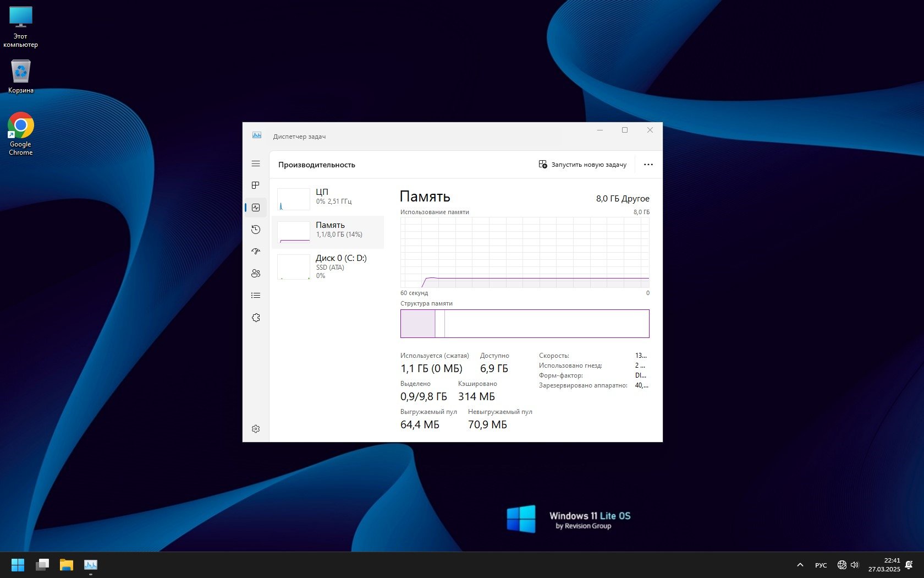Screen dimensions: 924x578
Task: Open the Windows Start menu
Action: tap(18, 565)
